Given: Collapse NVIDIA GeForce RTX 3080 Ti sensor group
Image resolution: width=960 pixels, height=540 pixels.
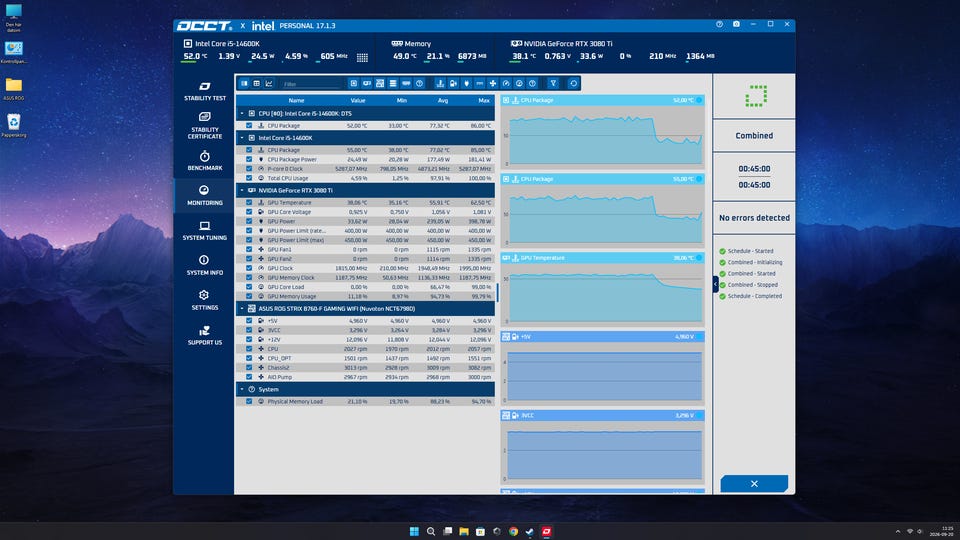Looking at the screenshot, I should [x=242, y=190].
